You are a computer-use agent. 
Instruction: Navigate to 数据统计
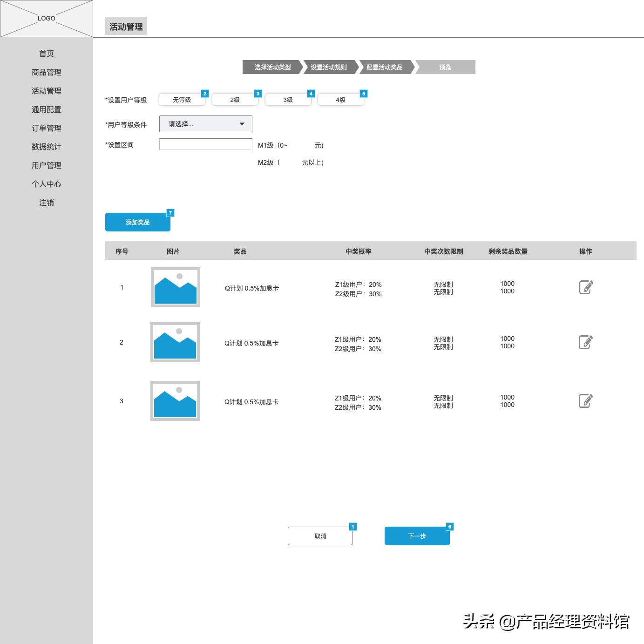pyautogui.click(x=46, y=147)
